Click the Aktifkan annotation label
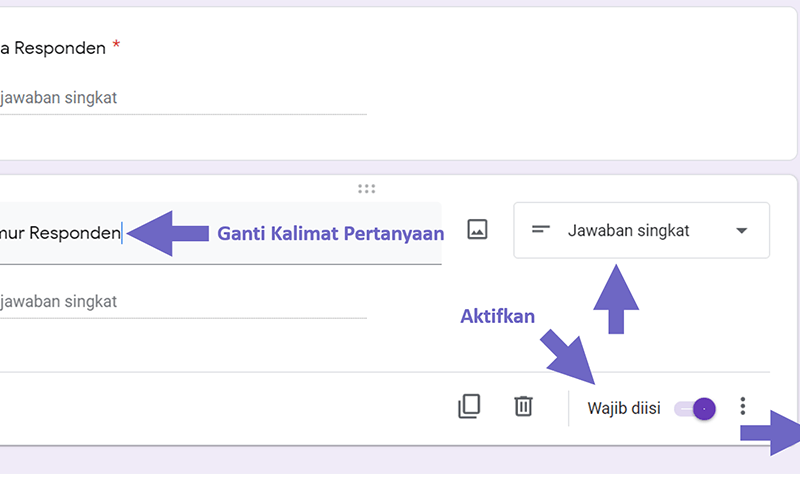This screenshot has height=480, width=800. click(x=497, y=316)
